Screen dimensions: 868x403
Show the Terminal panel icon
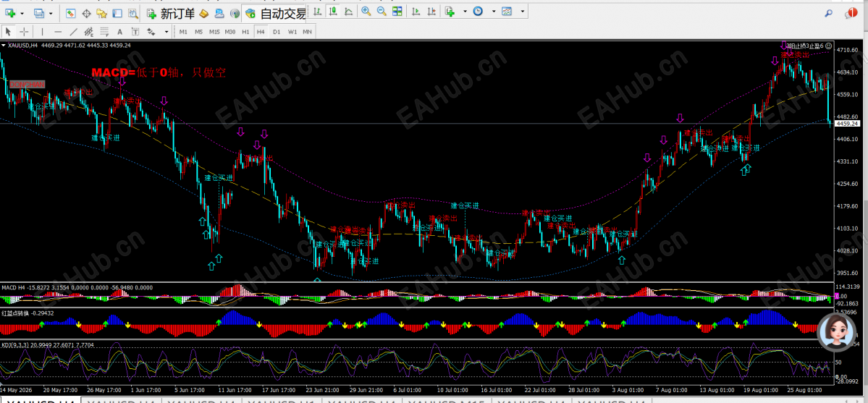click(x=117, y=13)
